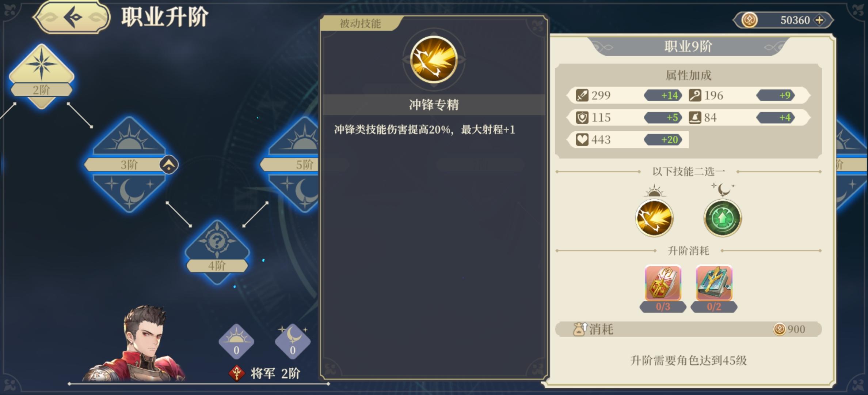Click the large 冲锋专精 skill icon
The height and width of the screenshot is (395, 868).
pos(434,60)
